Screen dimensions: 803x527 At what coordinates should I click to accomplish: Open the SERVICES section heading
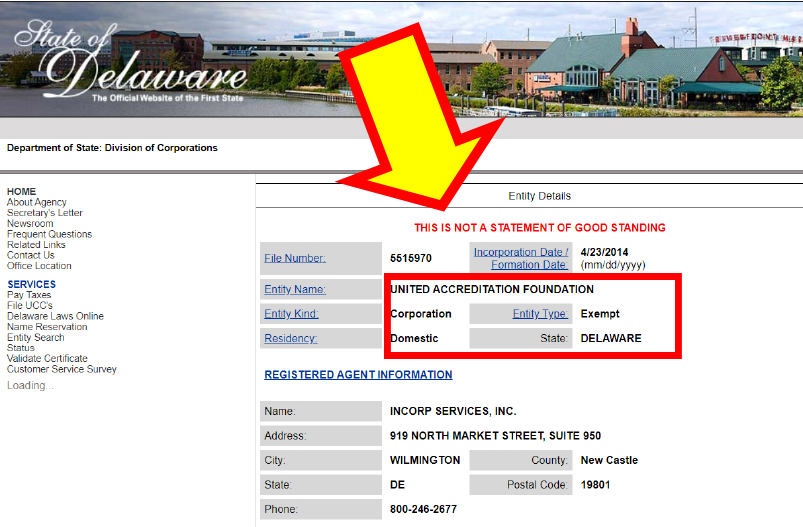pyautogui.click(x=31, y=284)
